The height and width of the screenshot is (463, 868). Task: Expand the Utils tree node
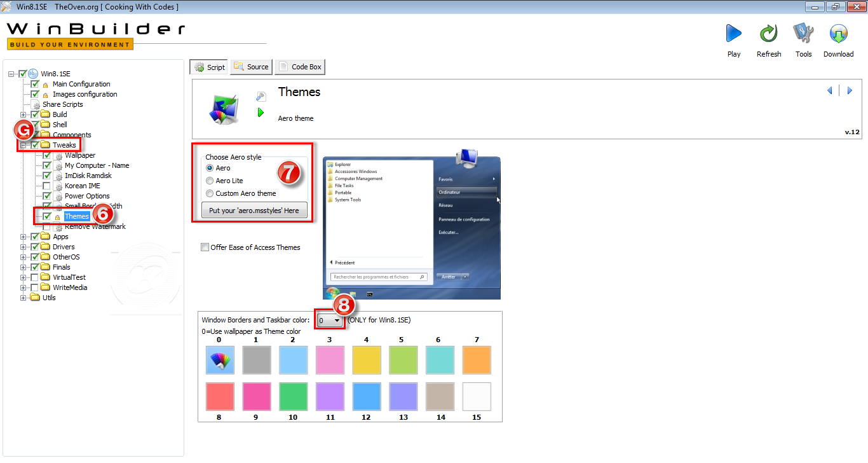point(24,298)
